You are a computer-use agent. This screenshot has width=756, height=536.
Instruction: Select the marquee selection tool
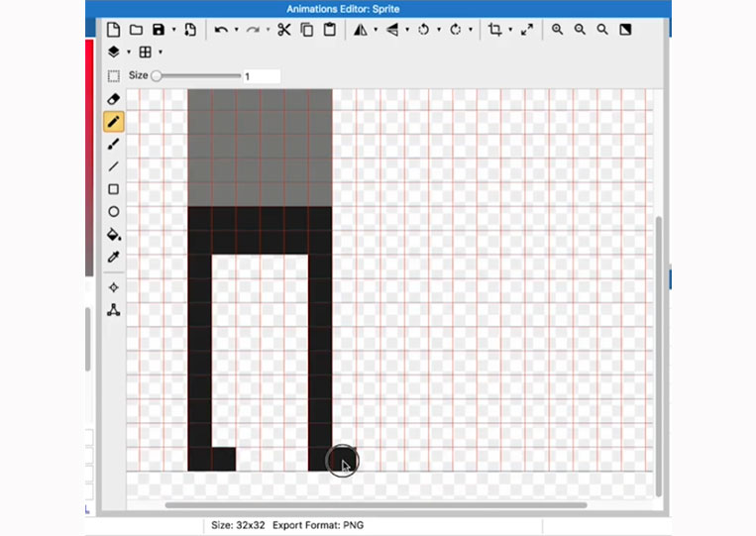[x=113, y=75]
